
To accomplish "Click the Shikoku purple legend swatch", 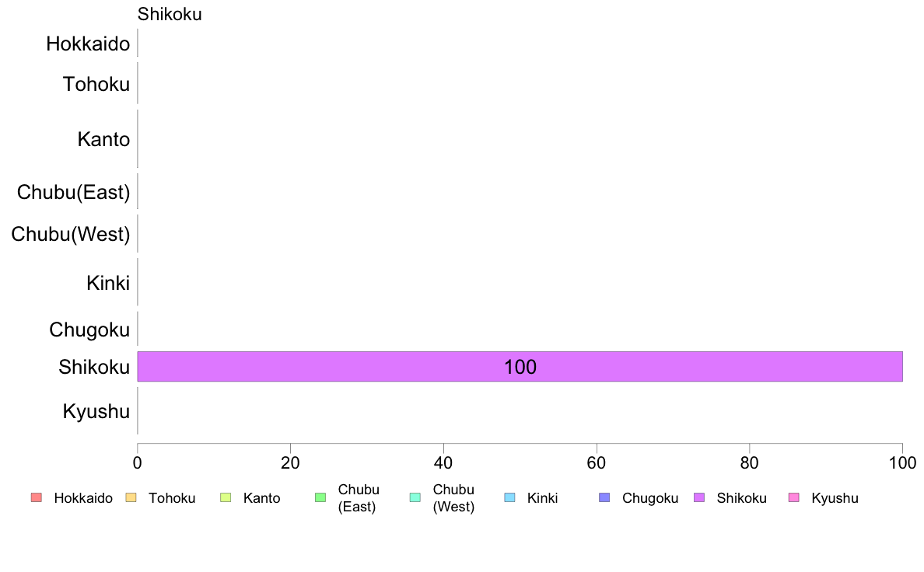I will point(699,497).
